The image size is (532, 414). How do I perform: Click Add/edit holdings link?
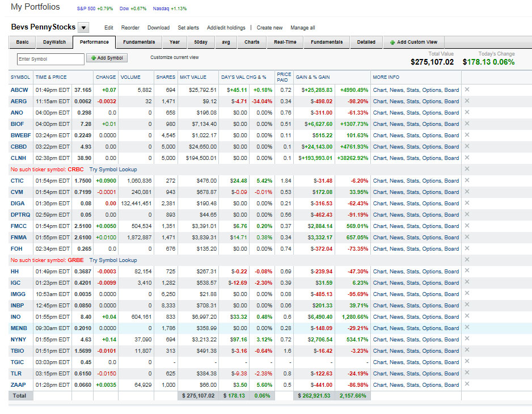pyautogui.click(x=226, y=28)
